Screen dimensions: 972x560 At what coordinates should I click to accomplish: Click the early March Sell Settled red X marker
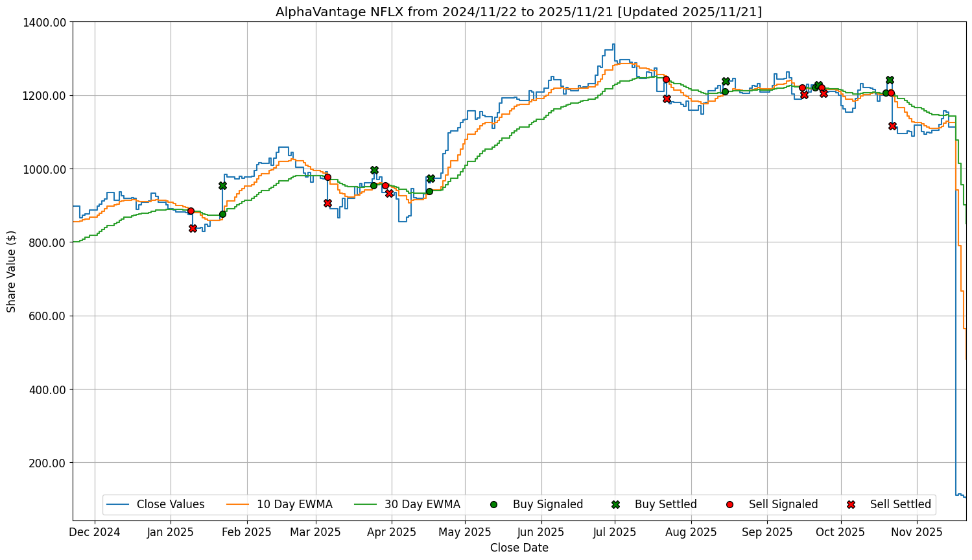(327, 203)
